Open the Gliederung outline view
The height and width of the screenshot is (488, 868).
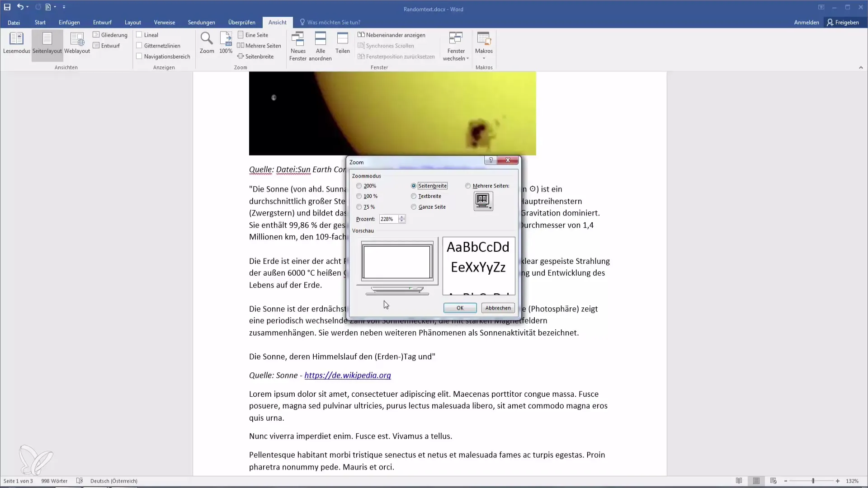point(110,35)
